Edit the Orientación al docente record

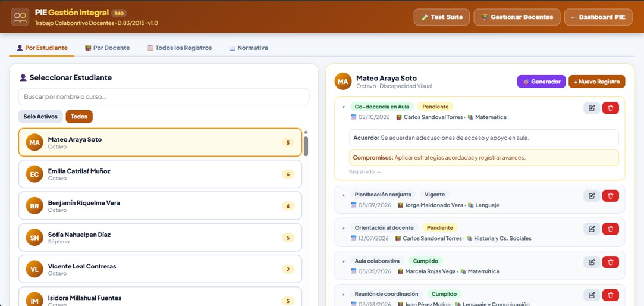(592, 229)
